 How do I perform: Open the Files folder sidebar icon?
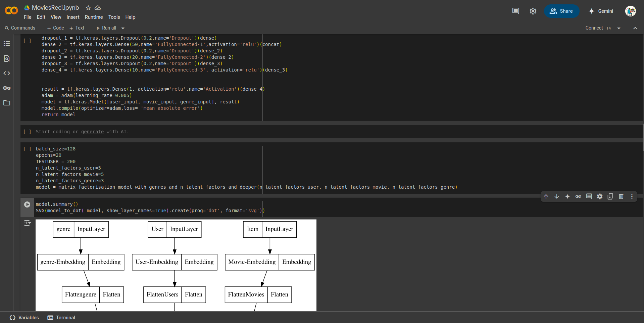tap(7, 103)
